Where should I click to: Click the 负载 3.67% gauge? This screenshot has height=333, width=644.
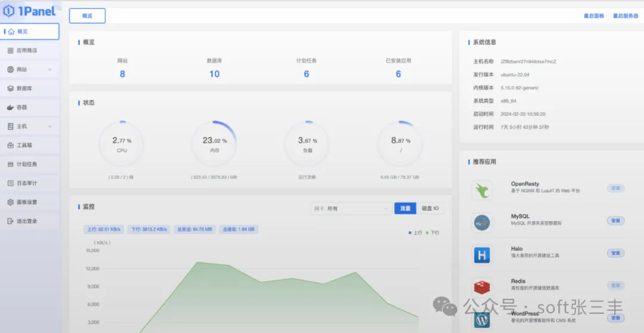click(307, 144)
